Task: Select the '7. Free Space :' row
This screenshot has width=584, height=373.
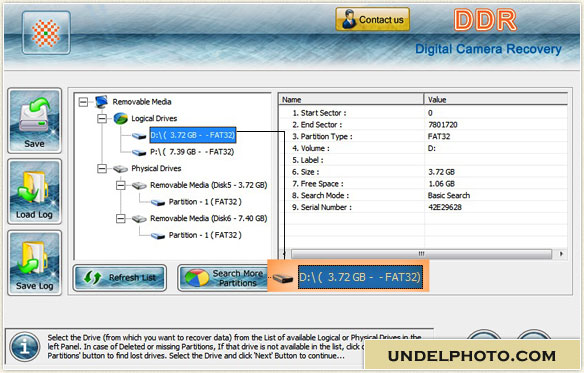Action: click(423, 184)
